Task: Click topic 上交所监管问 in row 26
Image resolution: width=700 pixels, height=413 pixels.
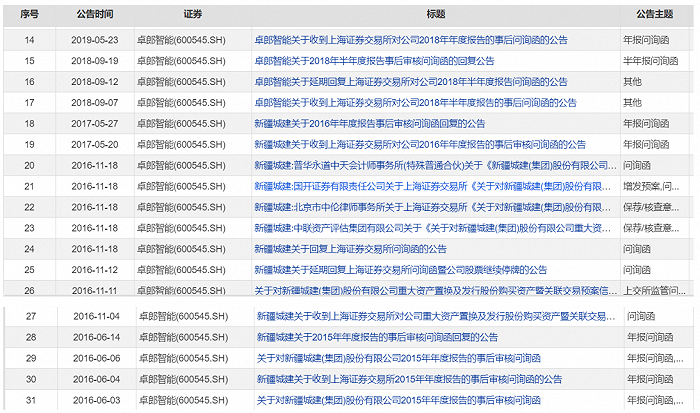Action: (x=654, y=291)
